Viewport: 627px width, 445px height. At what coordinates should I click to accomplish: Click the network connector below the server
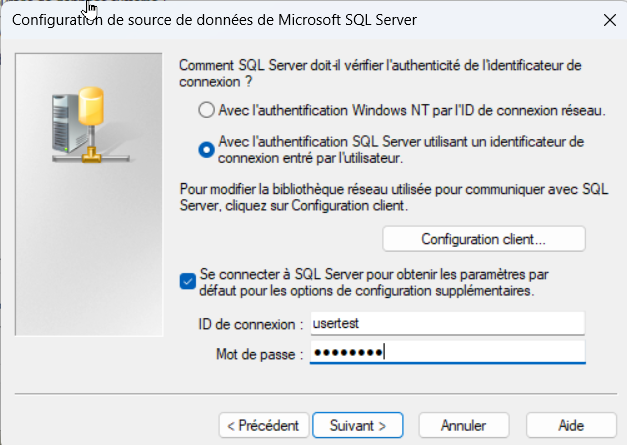point(93,155)
